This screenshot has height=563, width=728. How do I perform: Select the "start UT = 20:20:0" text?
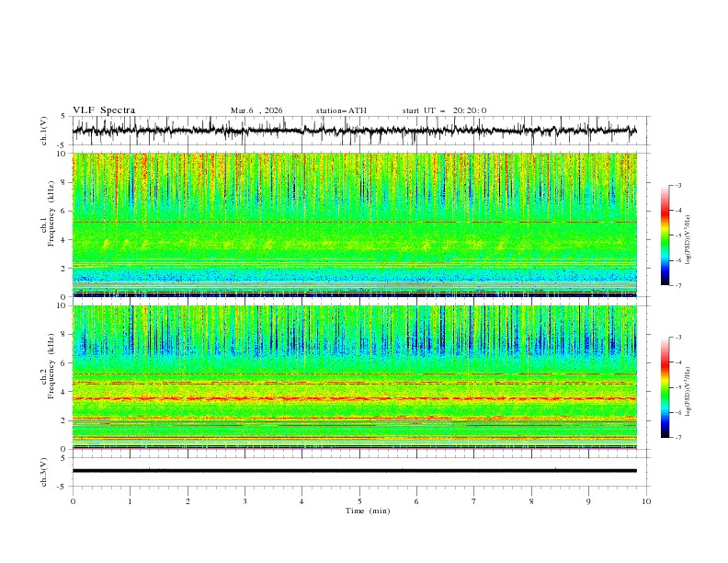pyautogui.click(x=444, y=110)
